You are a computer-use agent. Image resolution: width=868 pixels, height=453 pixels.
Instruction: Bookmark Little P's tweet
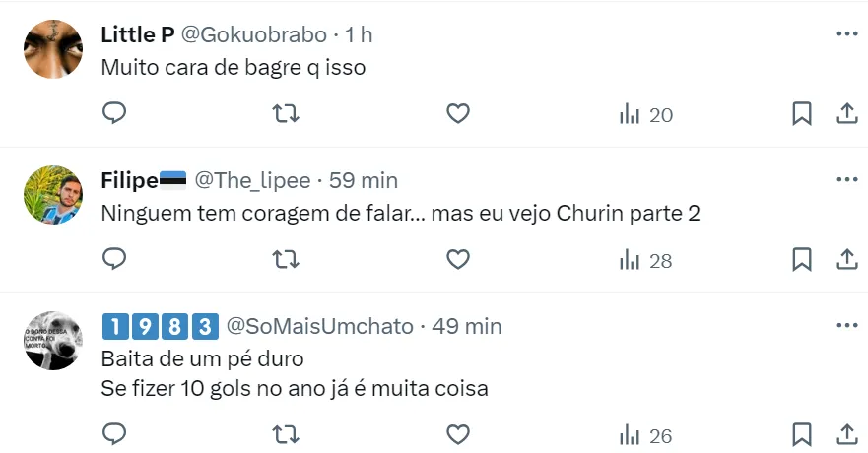(802, 114)
